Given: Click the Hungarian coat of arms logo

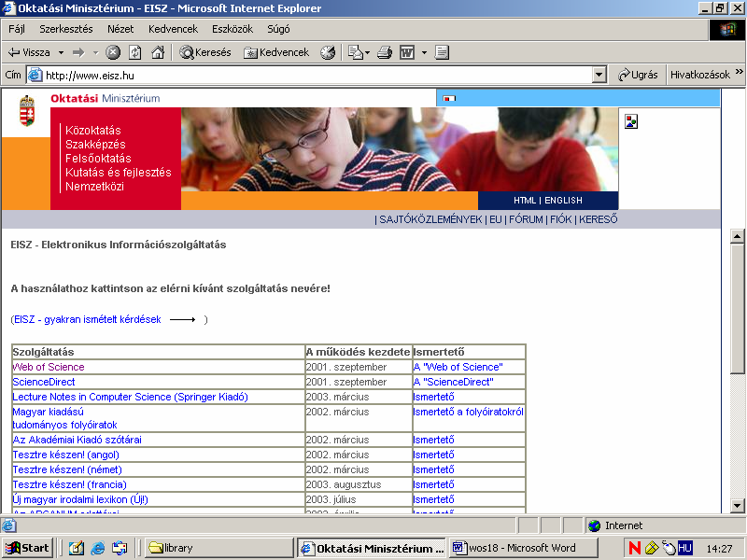Looking at the screenshot, I should pyautogui.click(x=27, y=110).
